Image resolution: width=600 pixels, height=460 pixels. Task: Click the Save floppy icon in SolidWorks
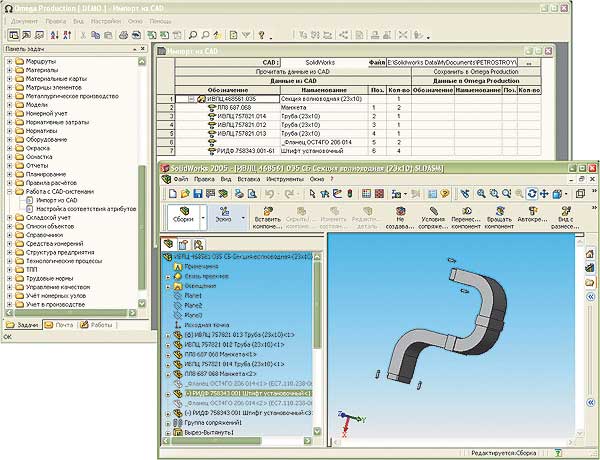click(197, 194)
